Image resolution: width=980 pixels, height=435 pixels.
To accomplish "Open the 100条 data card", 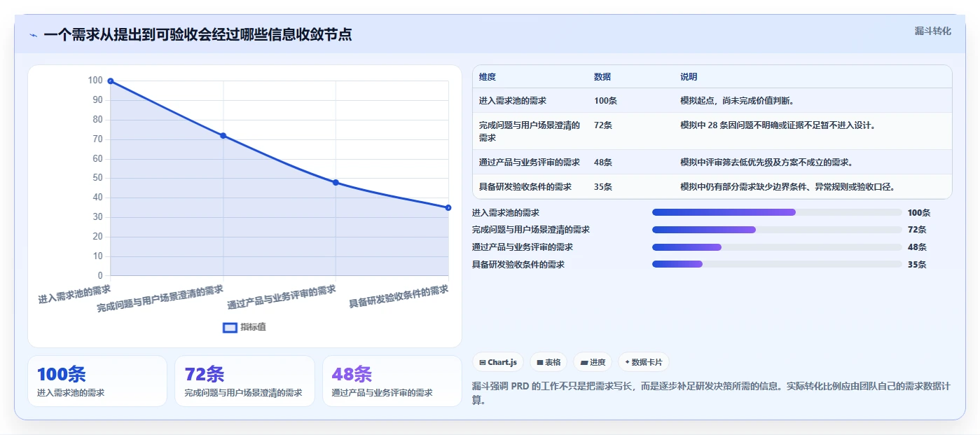I will click(97, 381).
